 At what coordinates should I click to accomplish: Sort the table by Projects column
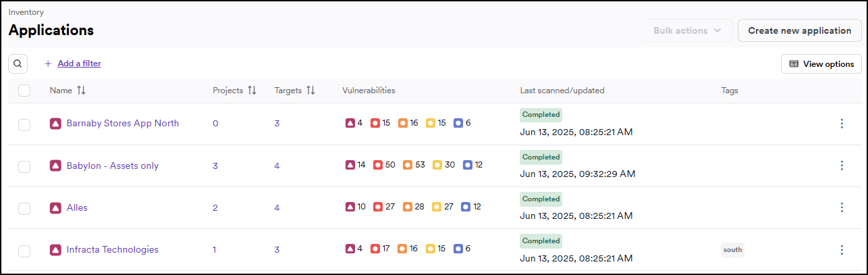pos(252,91)
